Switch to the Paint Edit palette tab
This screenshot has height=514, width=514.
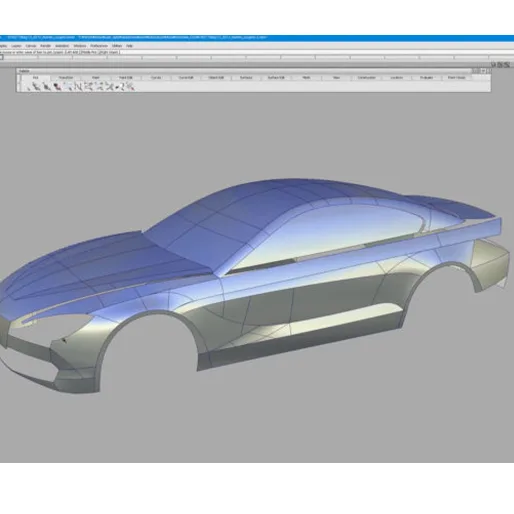126,77
